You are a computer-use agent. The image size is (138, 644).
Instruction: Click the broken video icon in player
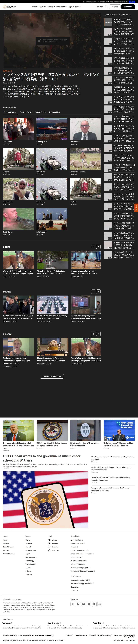coord(39,41)
